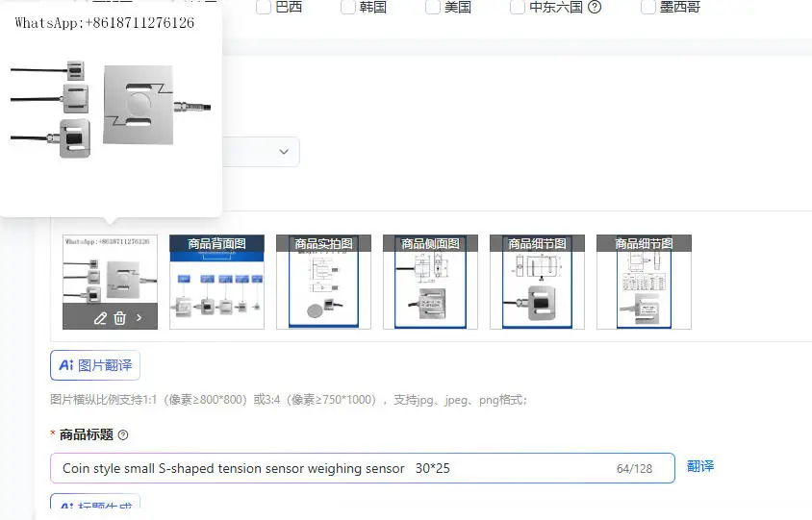Tick the 韩国 checkbox
This screenshot has height=520, width=812.
point(348,7)
